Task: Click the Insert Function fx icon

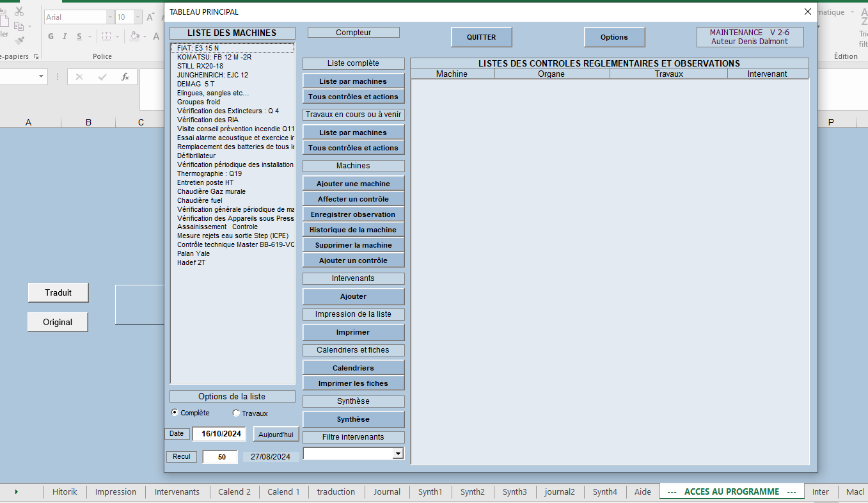Action: (x=125, y=77)
